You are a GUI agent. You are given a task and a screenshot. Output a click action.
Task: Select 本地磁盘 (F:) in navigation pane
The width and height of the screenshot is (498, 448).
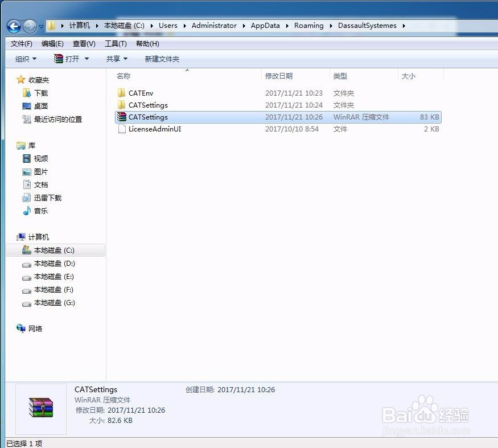pos(53,289)
